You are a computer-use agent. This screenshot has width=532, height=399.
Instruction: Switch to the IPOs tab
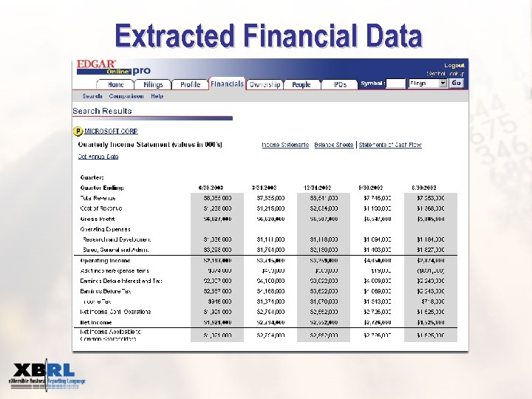[340, 84]
